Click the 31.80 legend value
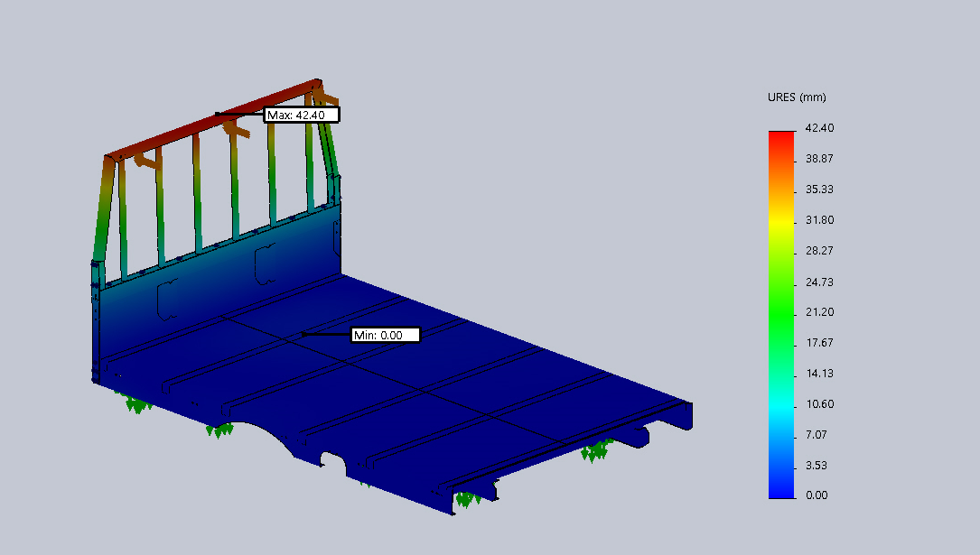The width and height of the screenshot is (980, 555). click(x=819, y=220)
